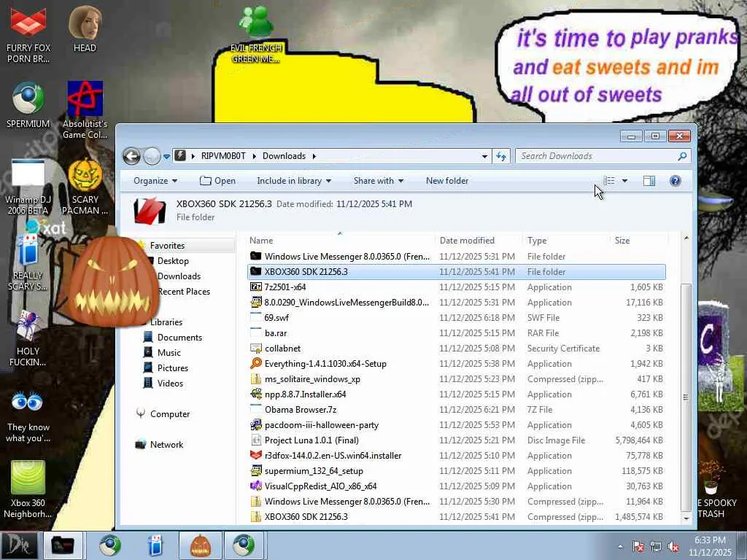The image size is (747, 560).
Task: Open the Share with dropdown
Action: pyautogui.click(x=379, y=181)
